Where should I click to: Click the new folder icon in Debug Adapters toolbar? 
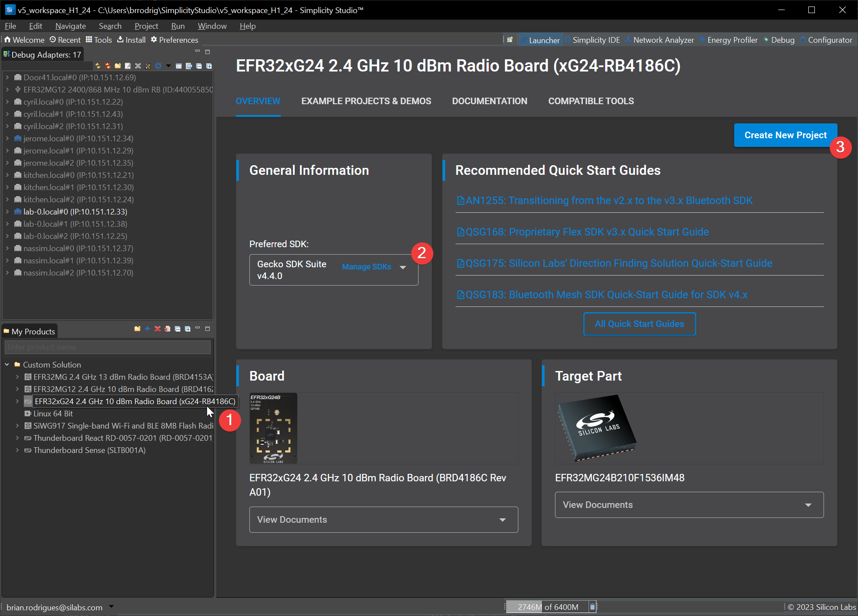(118, 66)
